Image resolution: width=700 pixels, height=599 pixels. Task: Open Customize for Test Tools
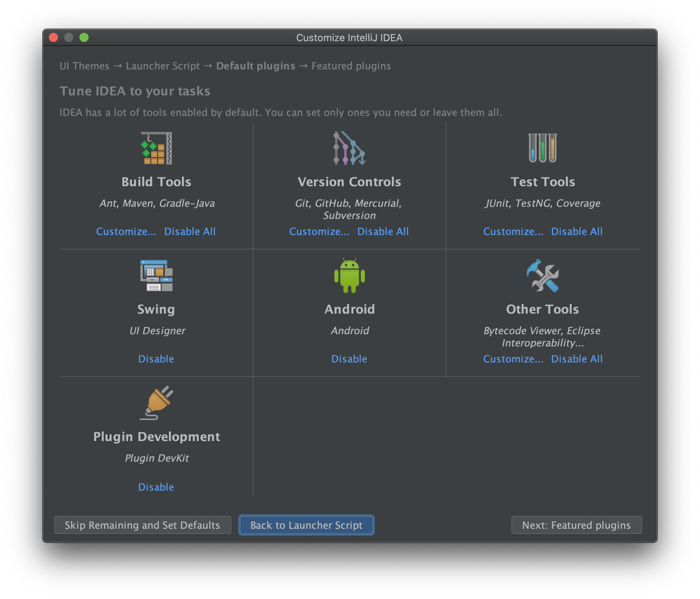513,232
